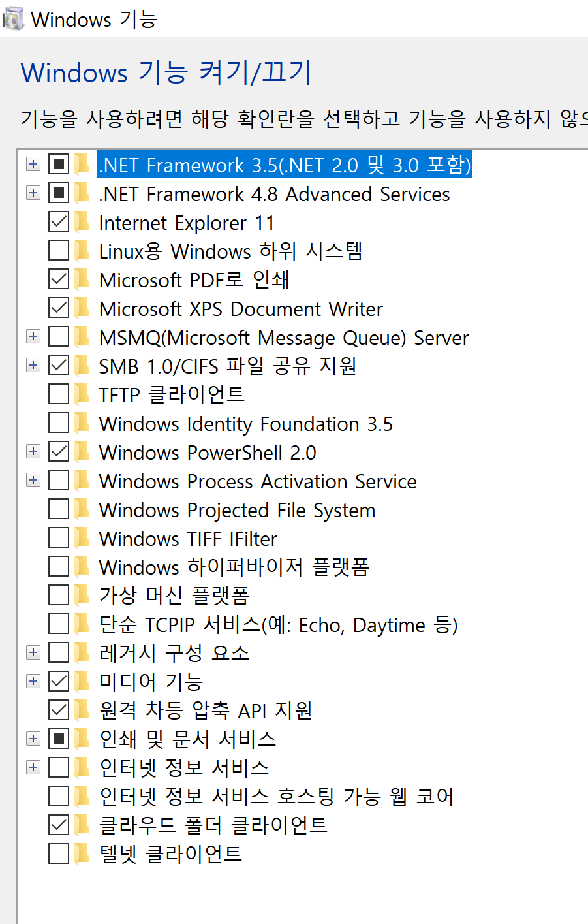
Task: Click folder icon next to Microsoft XPS Document Writer
Action: click(x=82, y=308)
